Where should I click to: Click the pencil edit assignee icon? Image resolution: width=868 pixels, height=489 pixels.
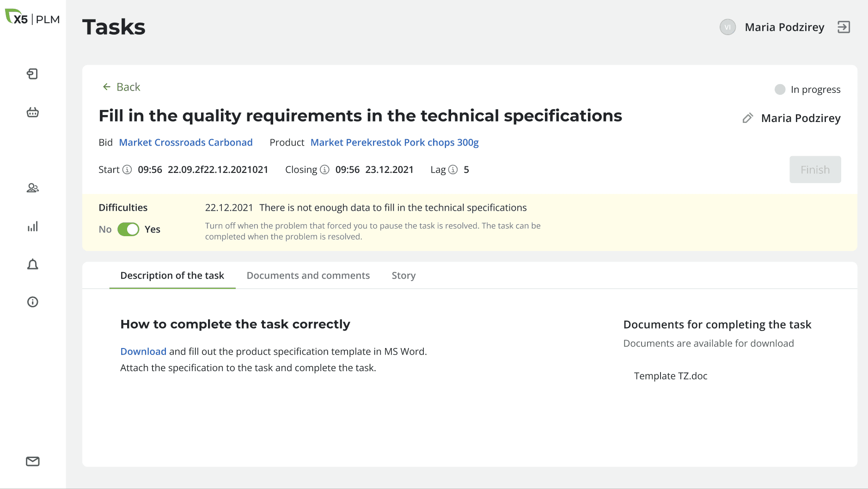[x=747, y=118]
